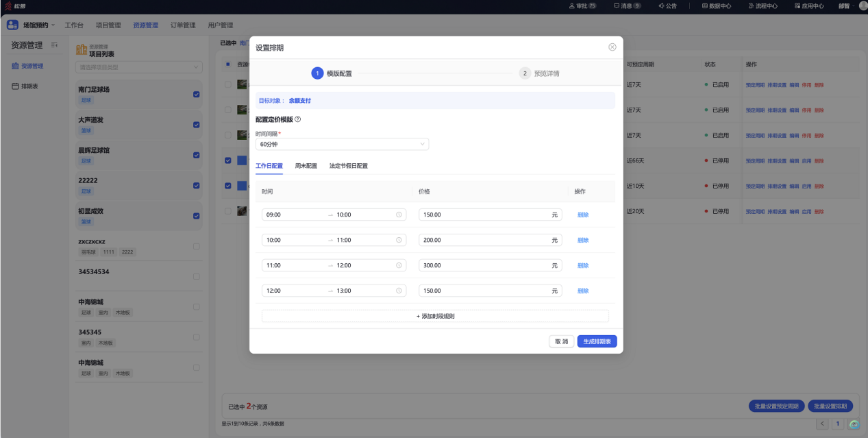The width and height of the screenshot is (868, 438).
Task: Expand the 场馆预约 app switcher
Action: 31,25
